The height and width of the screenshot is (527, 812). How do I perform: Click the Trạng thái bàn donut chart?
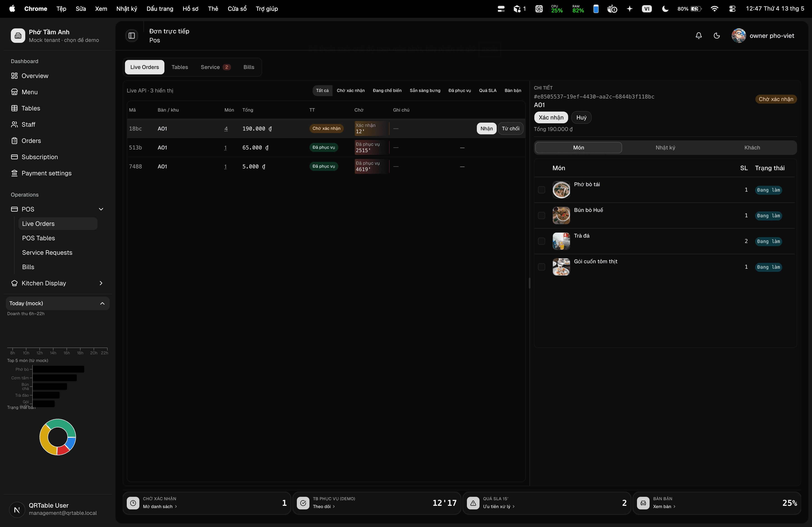pos(58,437)
